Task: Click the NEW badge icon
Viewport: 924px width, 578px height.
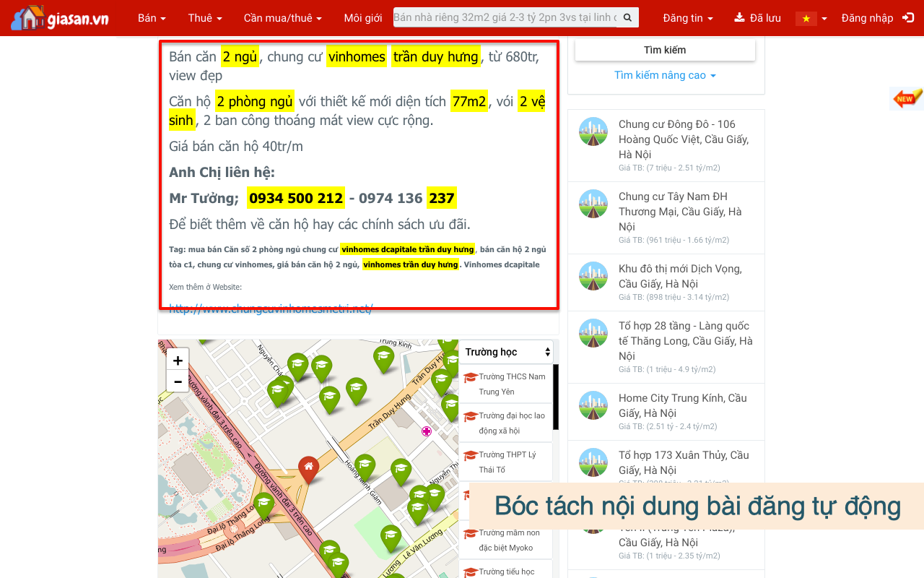Action: pyautogui.click(x=907, y=98)
